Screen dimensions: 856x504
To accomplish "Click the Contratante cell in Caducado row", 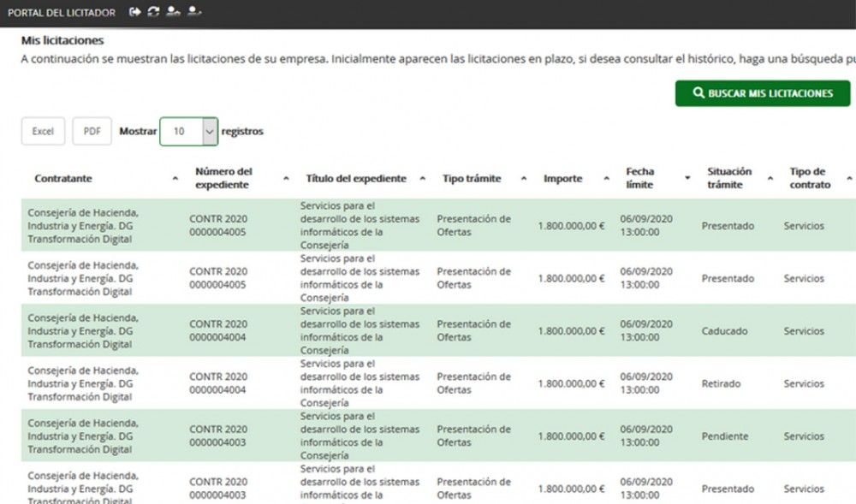I will pos(83,331).
